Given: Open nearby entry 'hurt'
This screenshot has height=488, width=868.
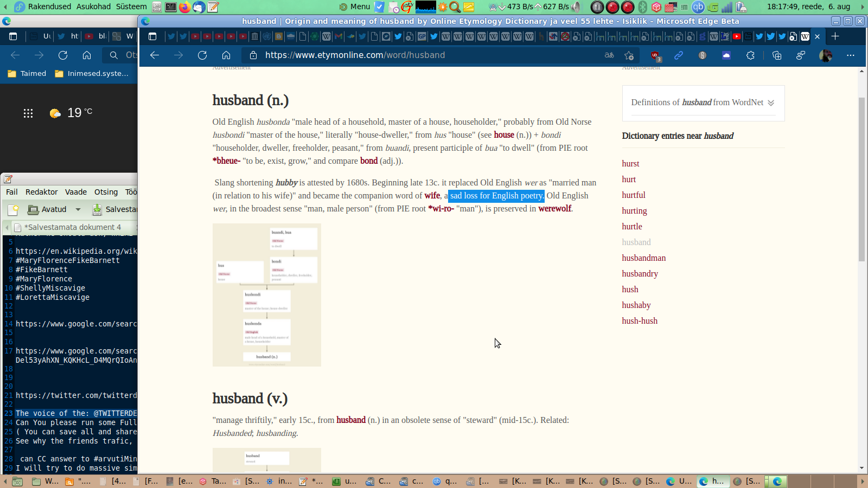Looking at the screenshot, I should click(x=629, y=179).
